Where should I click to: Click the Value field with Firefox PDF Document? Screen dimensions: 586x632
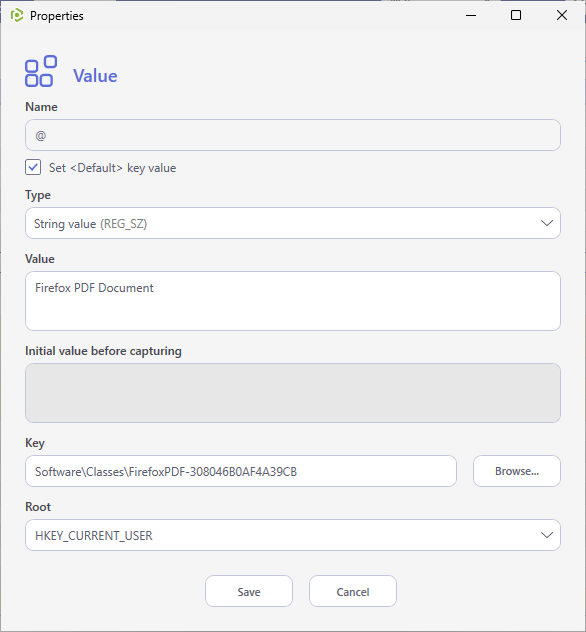[293, 301]
